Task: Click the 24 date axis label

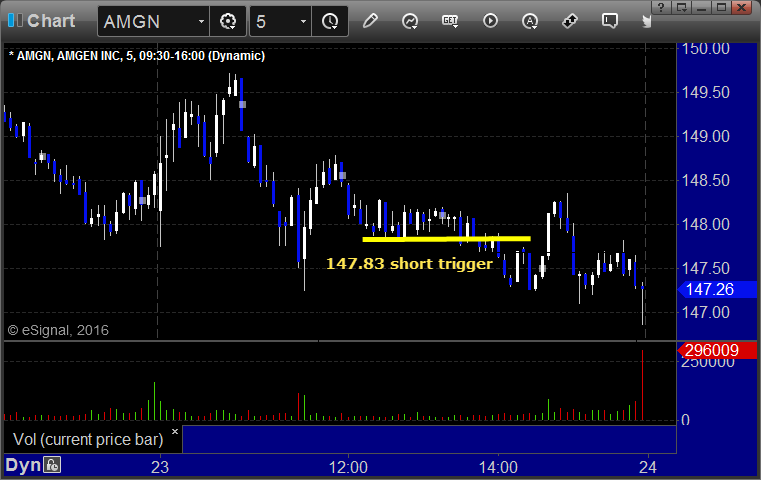Action: coord(648,467)
